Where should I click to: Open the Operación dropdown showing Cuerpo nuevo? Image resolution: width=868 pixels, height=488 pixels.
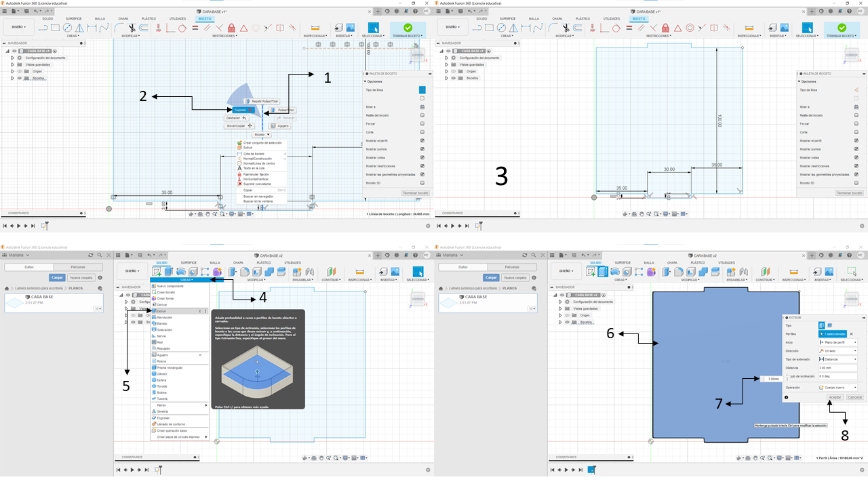coord(838,387)
